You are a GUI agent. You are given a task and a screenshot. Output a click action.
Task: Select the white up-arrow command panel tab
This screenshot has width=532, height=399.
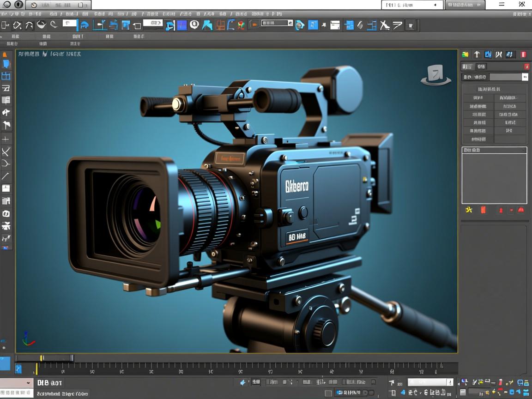click(x=477, y=54)
